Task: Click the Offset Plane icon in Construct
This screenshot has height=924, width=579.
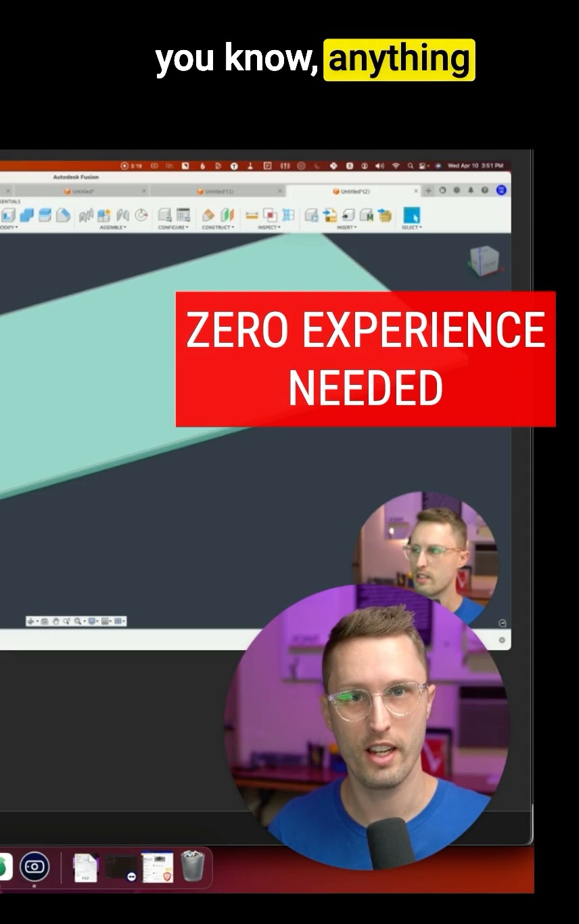Action: 209,215
